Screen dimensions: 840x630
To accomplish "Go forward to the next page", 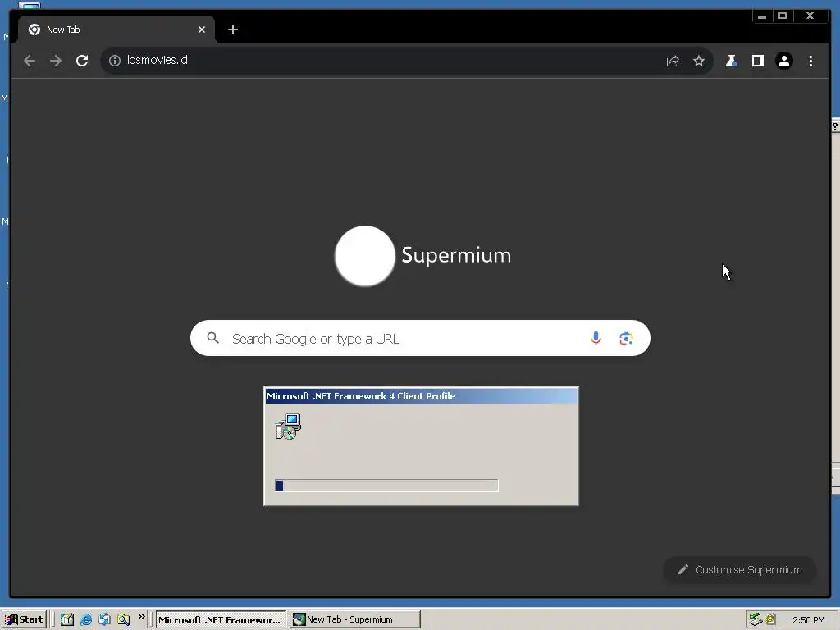I will tap(56, 61).
